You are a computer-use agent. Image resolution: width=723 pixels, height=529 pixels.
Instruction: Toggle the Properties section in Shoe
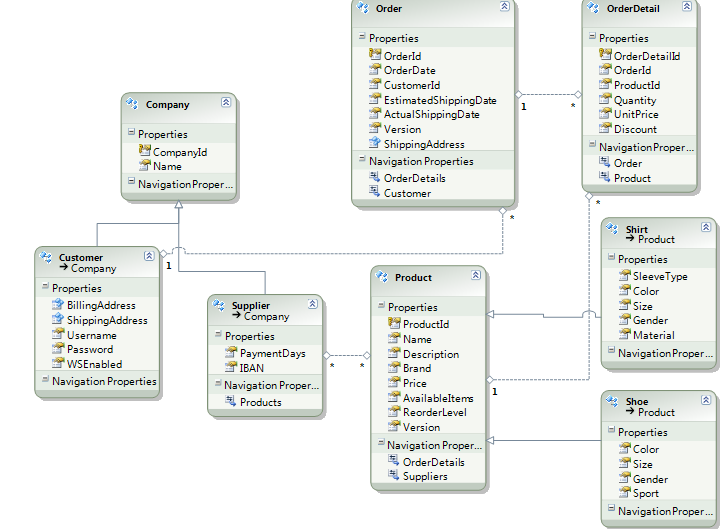click(x=612, y=432)
